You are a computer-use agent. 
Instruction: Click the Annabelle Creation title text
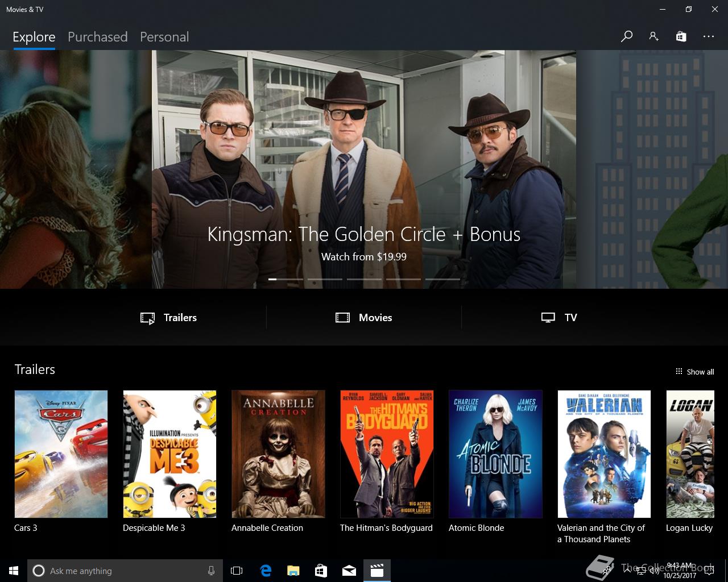[x=267, y=528]
